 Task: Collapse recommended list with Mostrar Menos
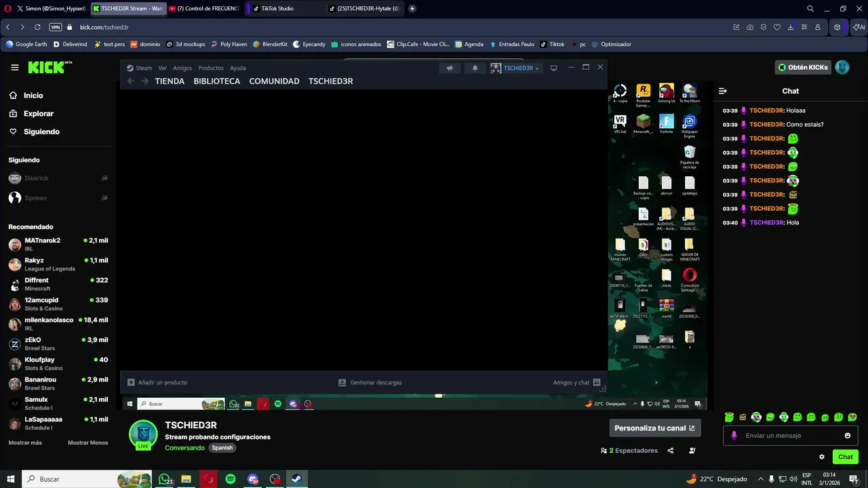pyautogui.click(x=87, y=443)
